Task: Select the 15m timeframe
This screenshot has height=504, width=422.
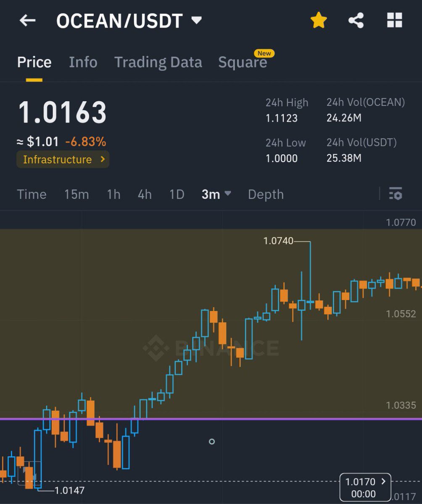Action: point(76,194)
